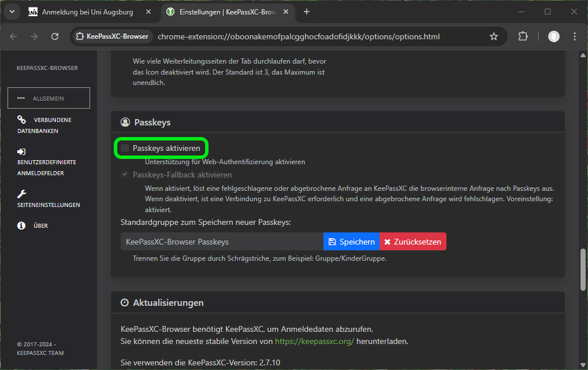Enable the Passkeys aktivieren checkbox
The image size is (588, 370).
[x=125, y=149]
